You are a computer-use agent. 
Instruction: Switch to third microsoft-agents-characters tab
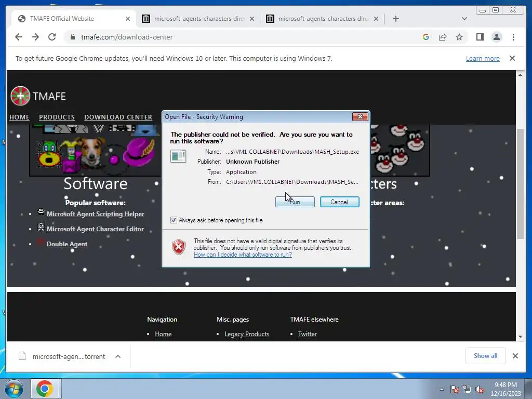[x=322, y=19]
